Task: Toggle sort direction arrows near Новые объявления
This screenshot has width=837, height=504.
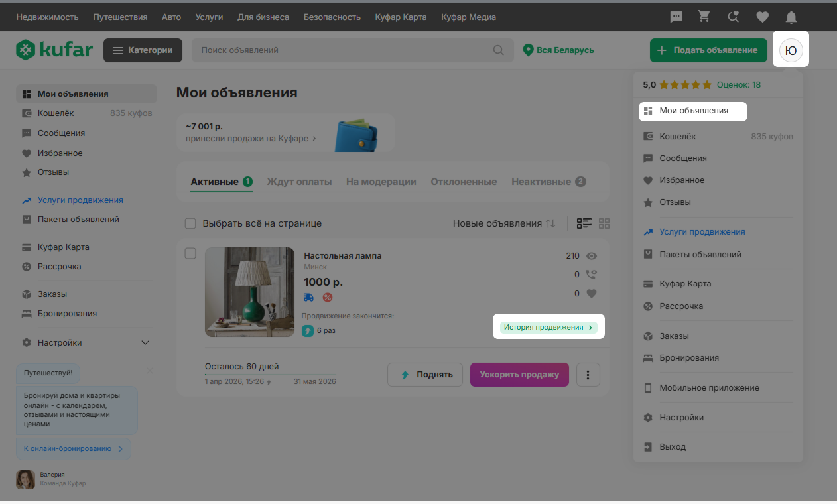Action: [550, 223]
